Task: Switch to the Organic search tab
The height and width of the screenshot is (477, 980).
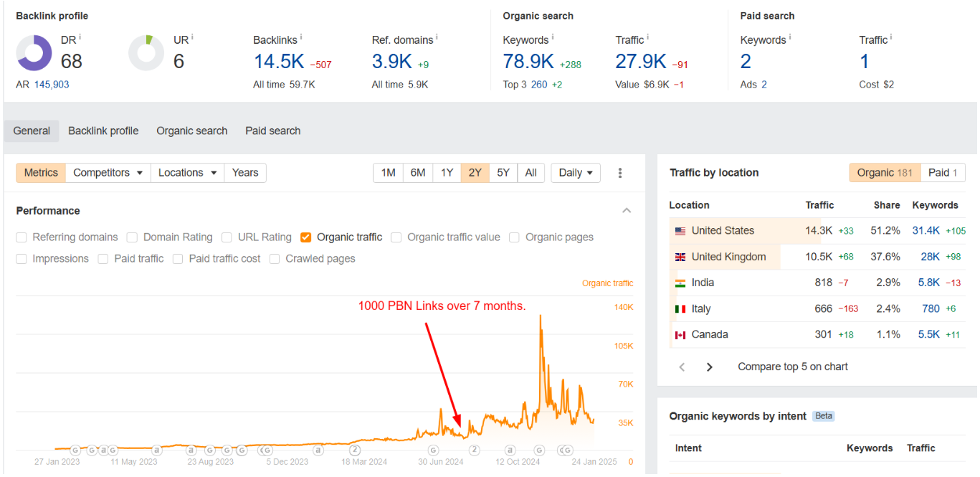Action: pyautogui.click(x=191, y=131)
